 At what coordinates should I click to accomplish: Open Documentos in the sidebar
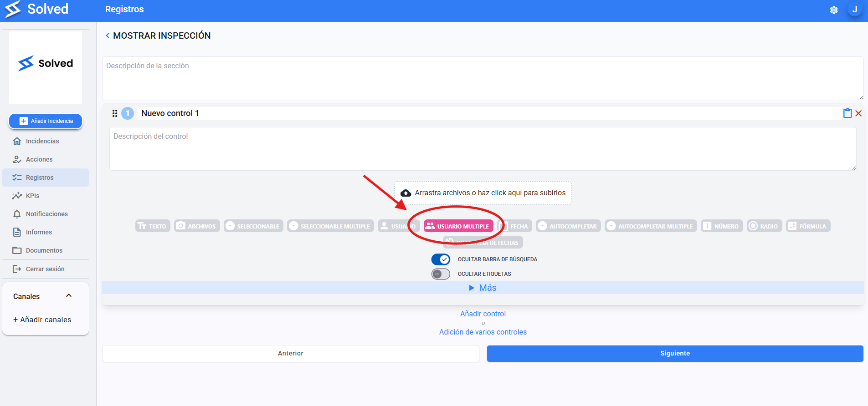pyautogui.click(x=46, y=250)
